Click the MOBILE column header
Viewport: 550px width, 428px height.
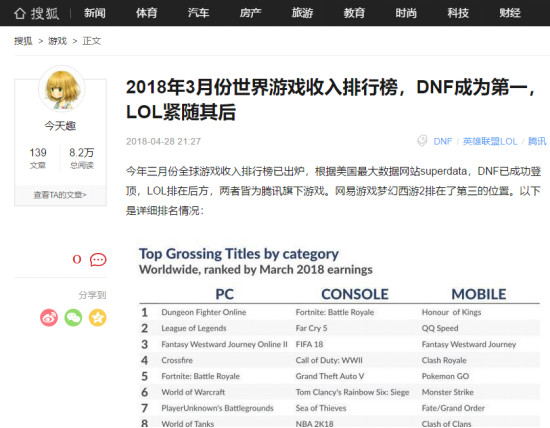coord(479,294)
